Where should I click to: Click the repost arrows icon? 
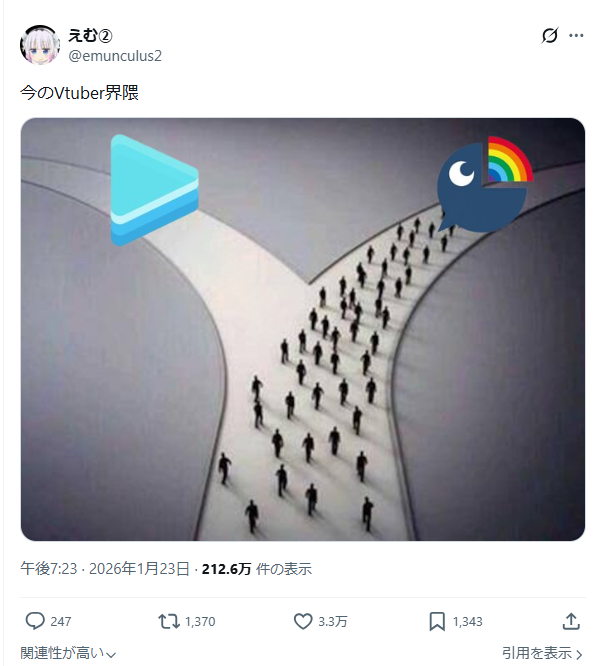[169, 621]
